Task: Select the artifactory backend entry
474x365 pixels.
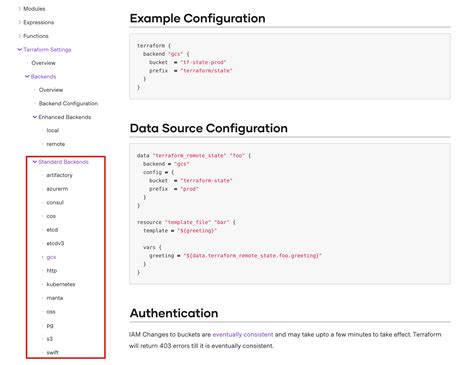Action: click(x=59, y=175)
